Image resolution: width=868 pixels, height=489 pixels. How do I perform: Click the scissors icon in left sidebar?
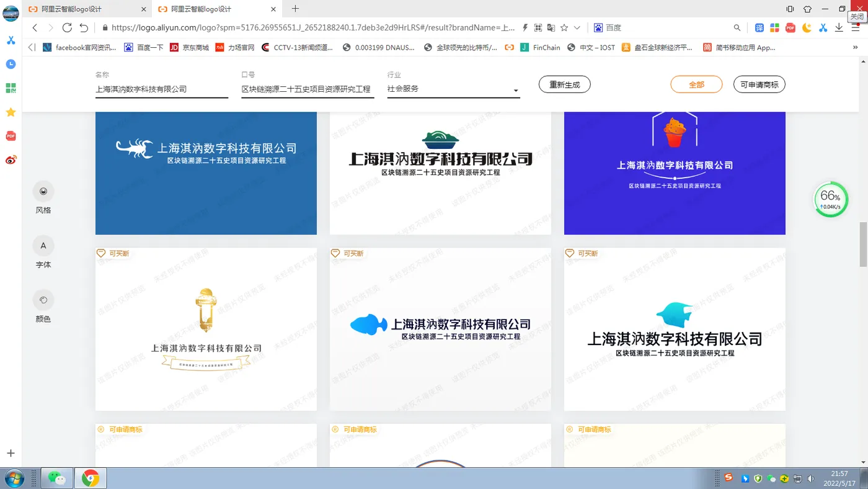[x=11, y=40]
